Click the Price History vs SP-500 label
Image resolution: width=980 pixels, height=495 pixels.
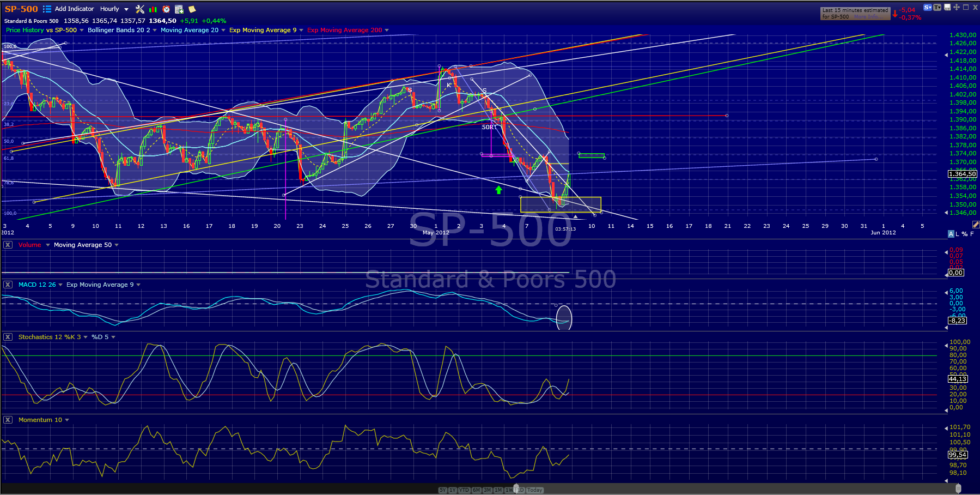tap(41, 30)
